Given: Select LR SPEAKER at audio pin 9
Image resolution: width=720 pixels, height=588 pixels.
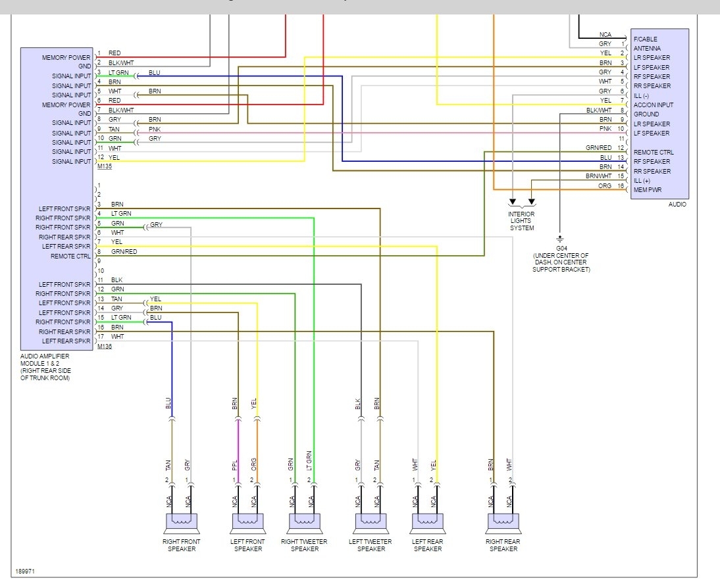Looking at the screenshot, I should pyautogui.click(x=652, y=124).
